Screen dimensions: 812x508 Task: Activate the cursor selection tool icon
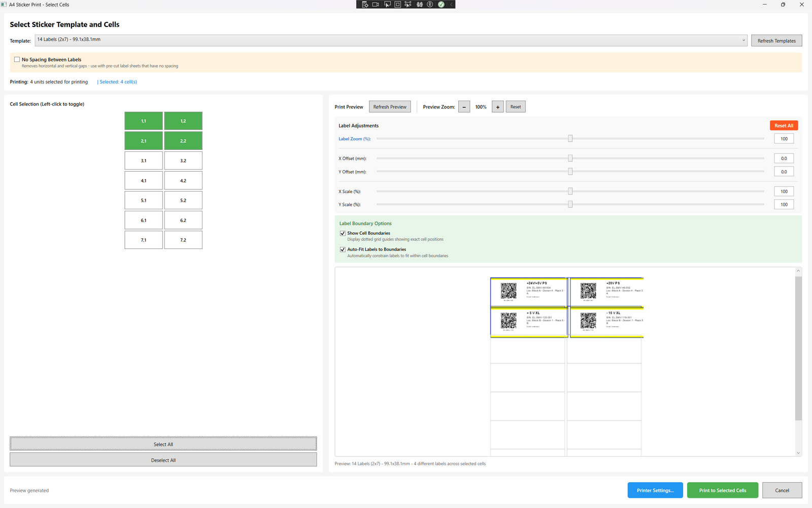click(387, 4)
